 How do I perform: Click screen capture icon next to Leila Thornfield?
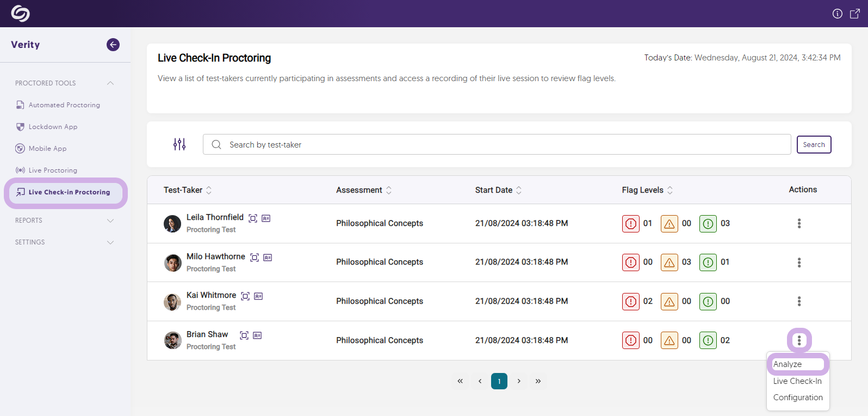(253, 218)
